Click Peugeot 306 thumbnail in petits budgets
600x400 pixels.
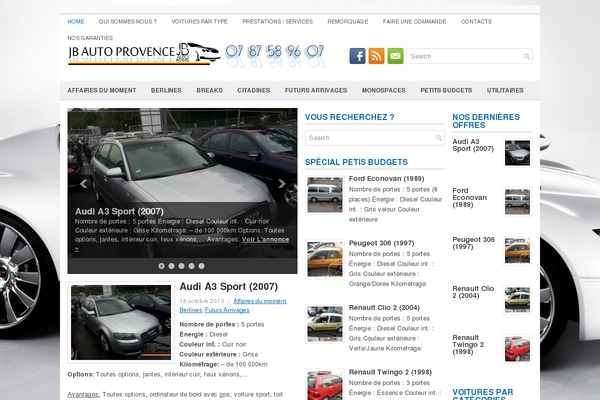point(325,259)
